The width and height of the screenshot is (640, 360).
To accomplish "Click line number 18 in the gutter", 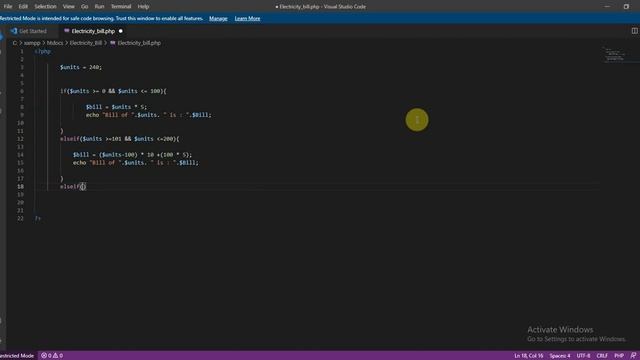I will pos(20,187).
